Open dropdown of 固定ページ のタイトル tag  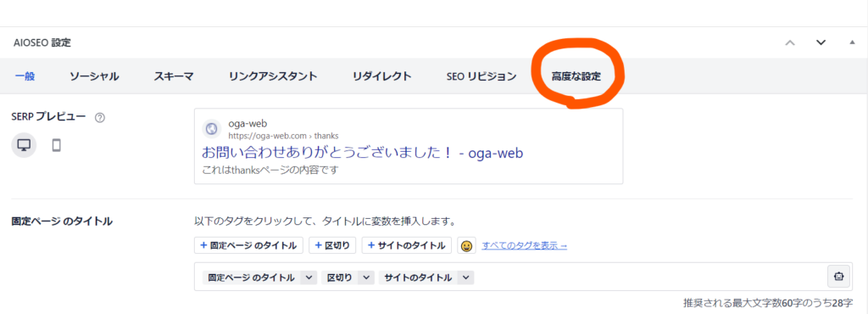tap(309, 278)
